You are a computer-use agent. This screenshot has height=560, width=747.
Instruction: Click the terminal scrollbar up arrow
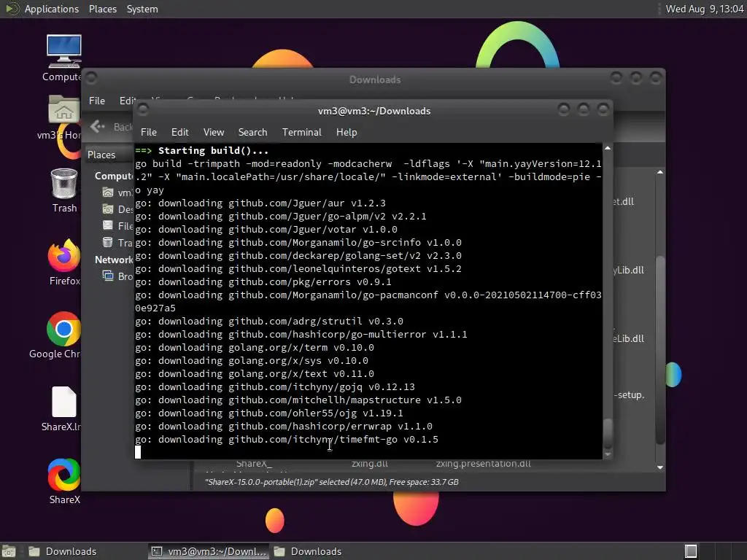[x=608, y=149]
